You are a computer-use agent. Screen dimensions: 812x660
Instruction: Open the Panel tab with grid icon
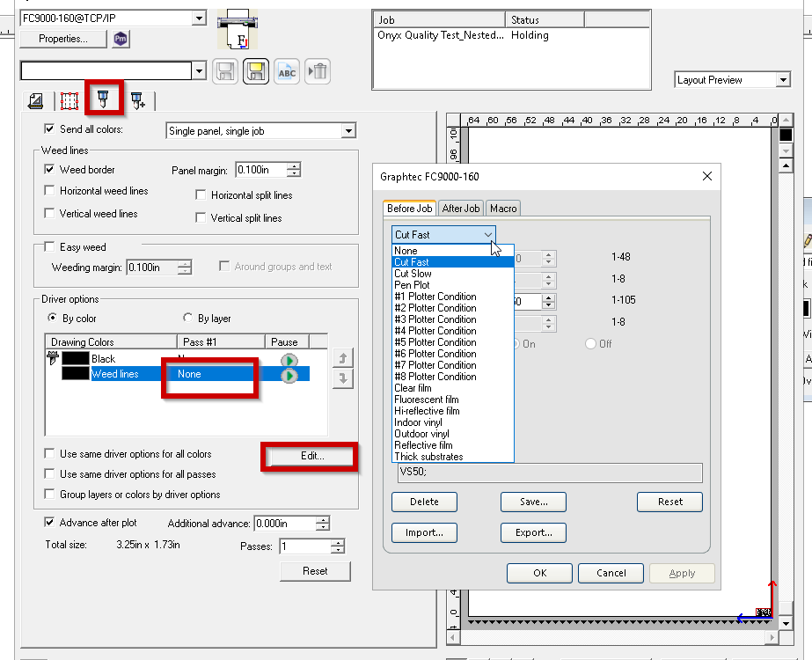pyautogui.click(x=69, y=100)
